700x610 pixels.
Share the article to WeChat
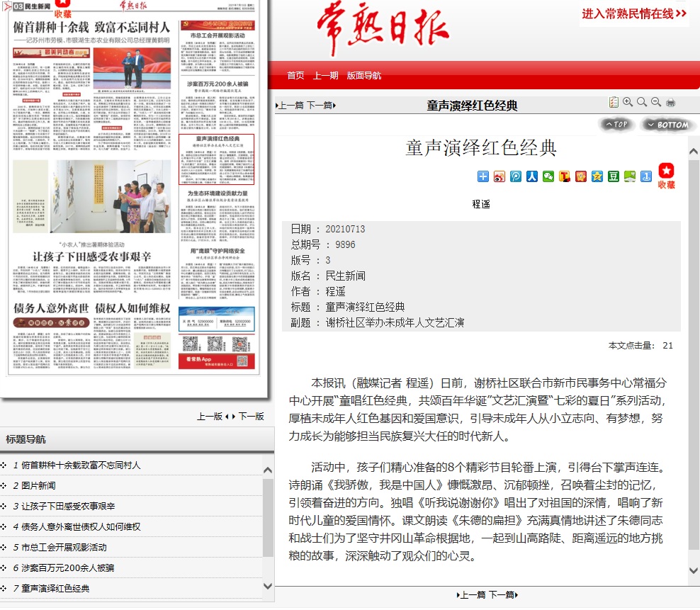click(548, 176)
